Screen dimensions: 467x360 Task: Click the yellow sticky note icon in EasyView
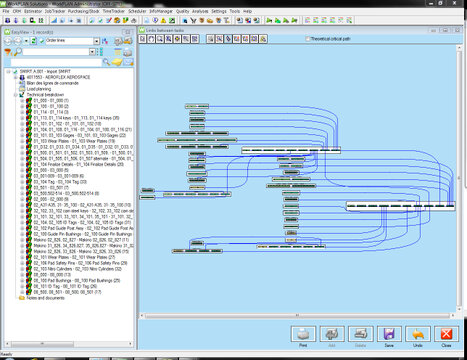[117, 62]
